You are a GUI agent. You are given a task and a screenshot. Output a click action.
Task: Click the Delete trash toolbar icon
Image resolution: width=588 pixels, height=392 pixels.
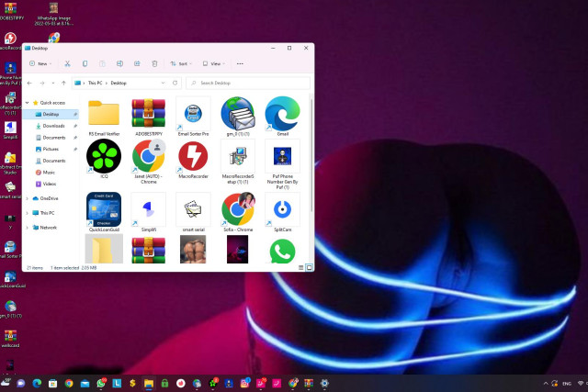(154, 64)
